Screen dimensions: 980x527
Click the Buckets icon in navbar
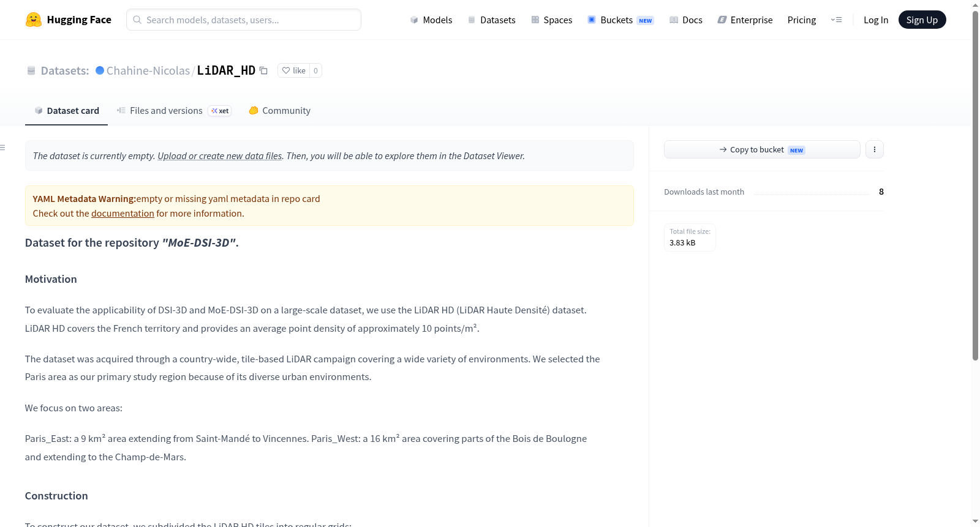pos(592,20)
